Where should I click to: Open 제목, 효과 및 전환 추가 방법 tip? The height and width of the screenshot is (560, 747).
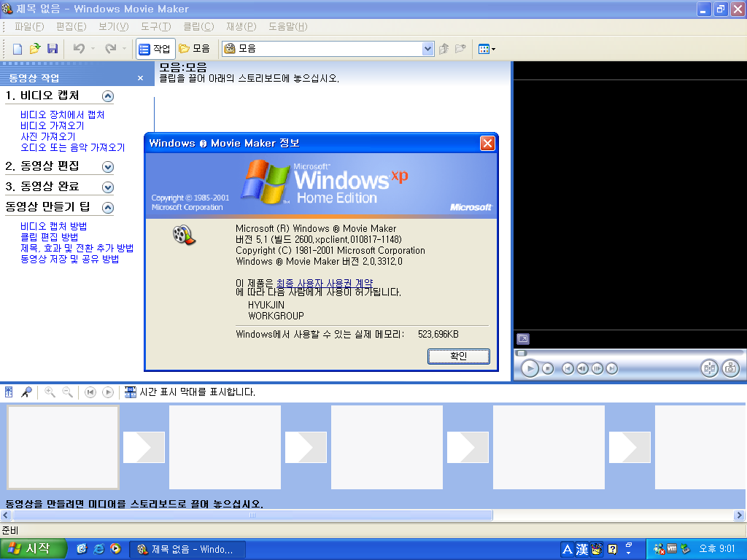pos(77,248)
